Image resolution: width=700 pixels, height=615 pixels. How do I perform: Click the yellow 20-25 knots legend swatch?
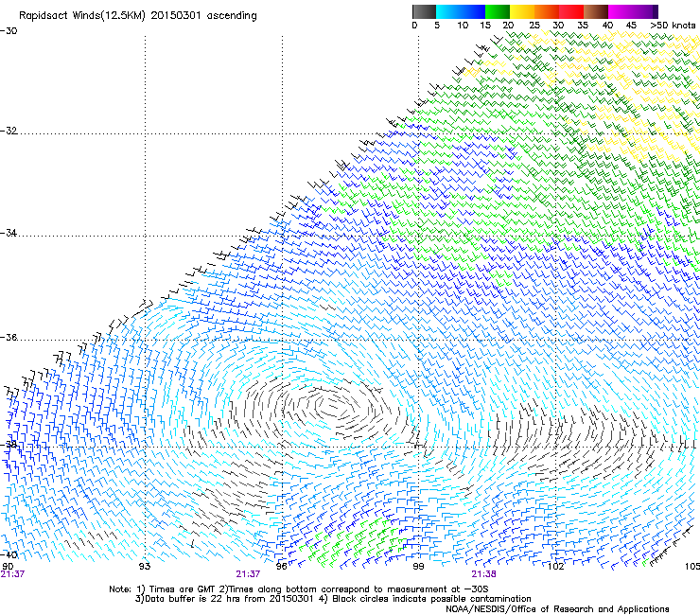tap(522, 11)
